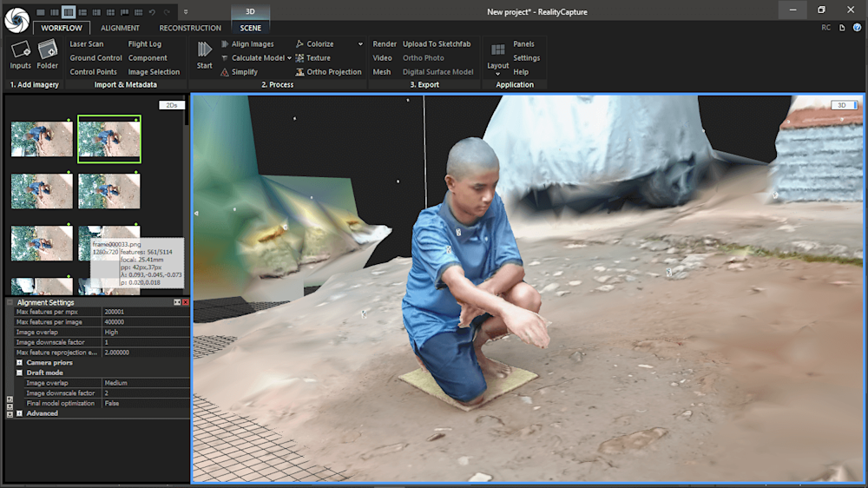
Task: Click the RealityCapture logo application button
Action: (16, 17)
